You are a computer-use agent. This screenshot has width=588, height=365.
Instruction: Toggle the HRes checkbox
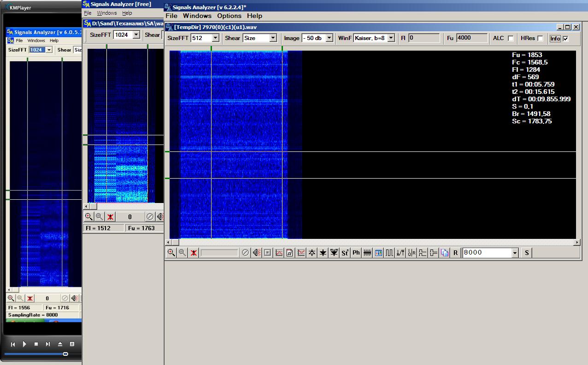(540, 38)
